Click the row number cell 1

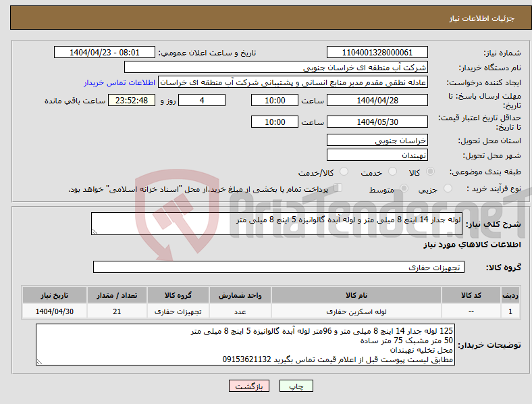[x=510, y=311]
